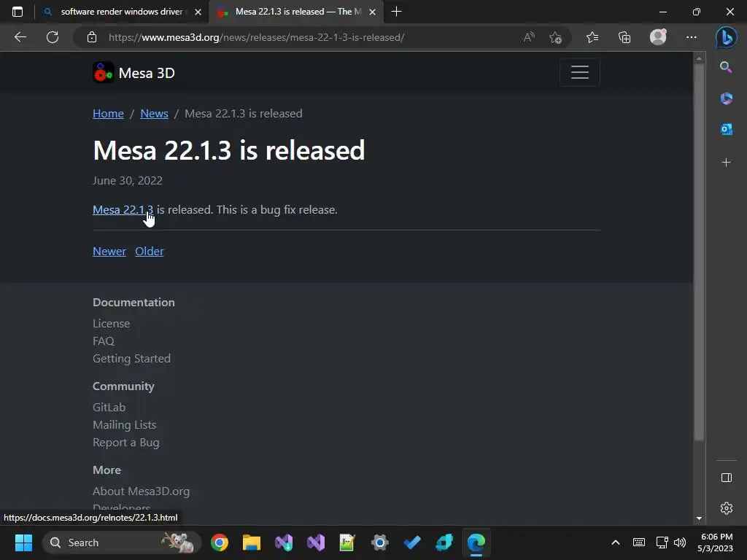
Task: Open clock and date 6:06 PM
Action: pos(715,542)
